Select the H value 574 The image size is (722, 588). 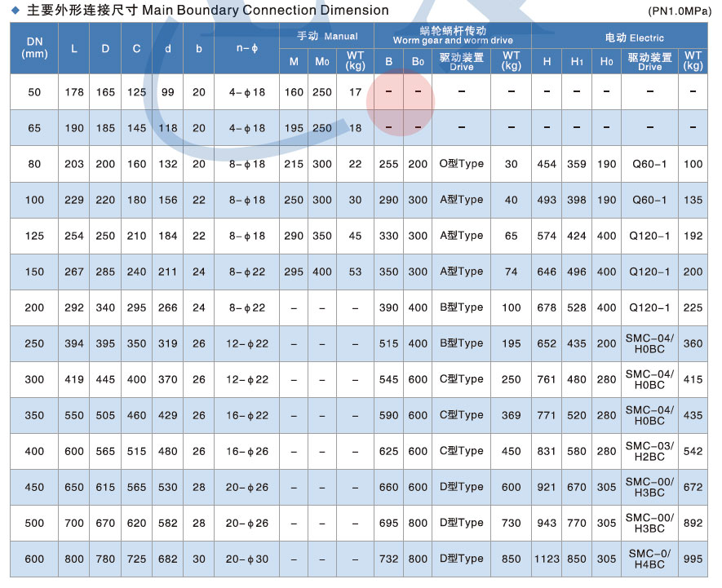[x=547, y=236]
